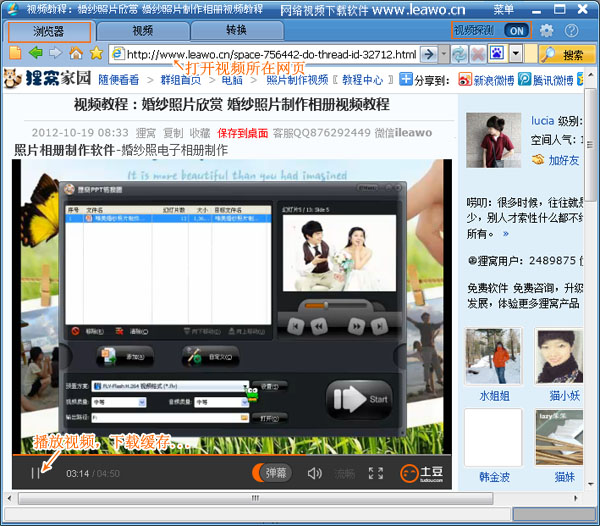Click the 复制 link under the title
This screenshot has height=526, width=600.
[173, 133]
